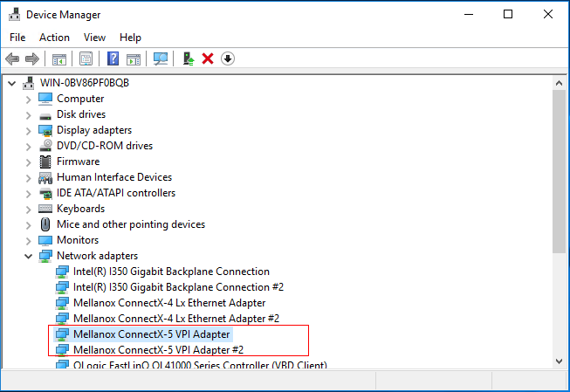Click the Device Manager title bar icon
The image size is (570, 392).
(x=15, y=14)
